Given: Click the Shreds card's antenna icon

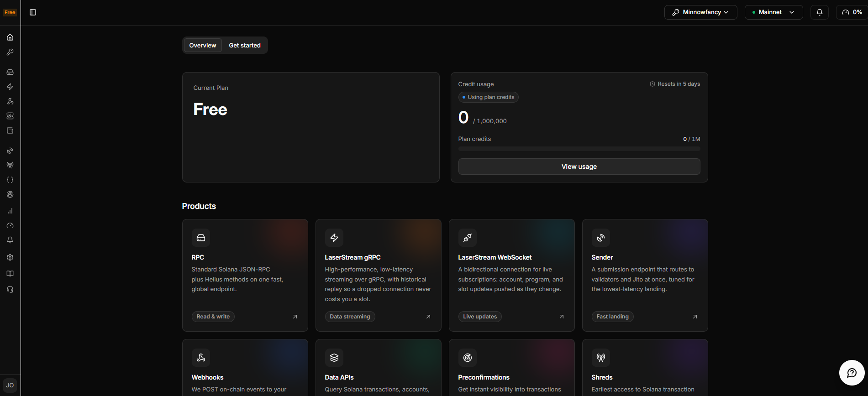Looking at the screenshot, I should (x=601, y=358).
